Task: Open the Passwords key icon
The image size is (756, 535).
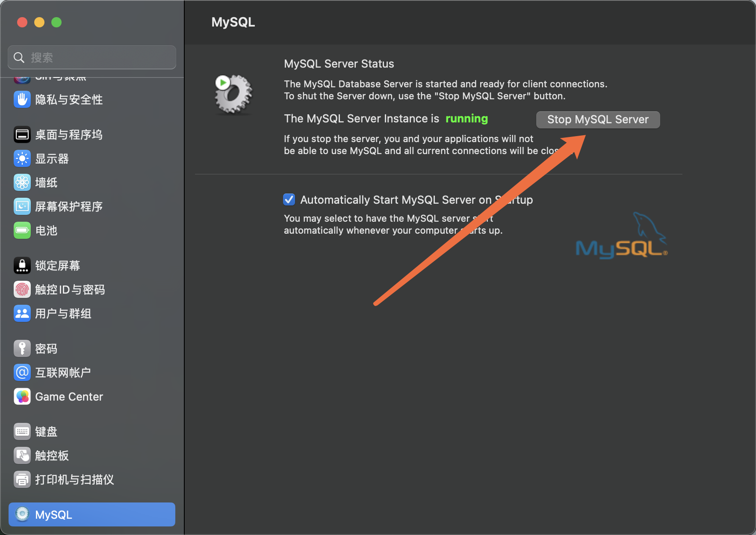Action: 22,349
